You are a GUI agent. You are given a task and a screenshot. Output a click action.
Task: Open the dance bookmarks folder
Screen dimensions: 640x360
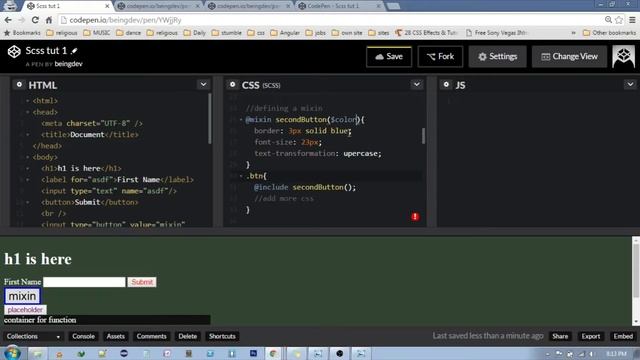[129, 33]
